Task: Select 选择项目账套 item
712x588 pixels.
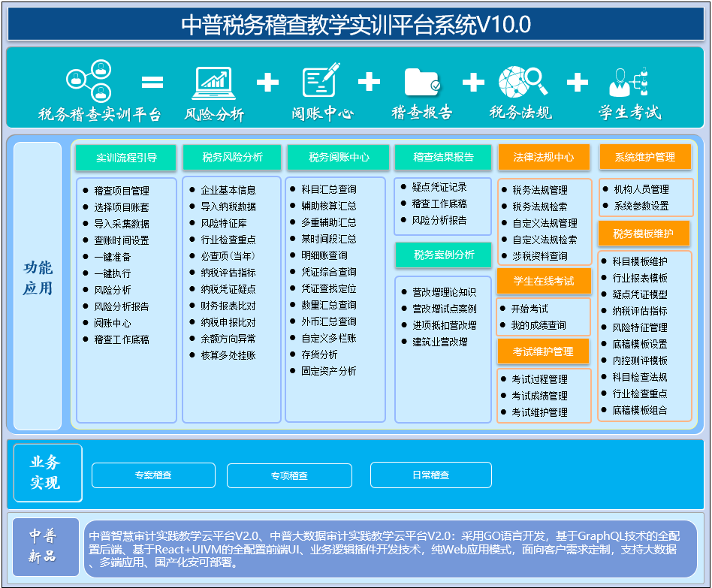Action: [121, 207]
